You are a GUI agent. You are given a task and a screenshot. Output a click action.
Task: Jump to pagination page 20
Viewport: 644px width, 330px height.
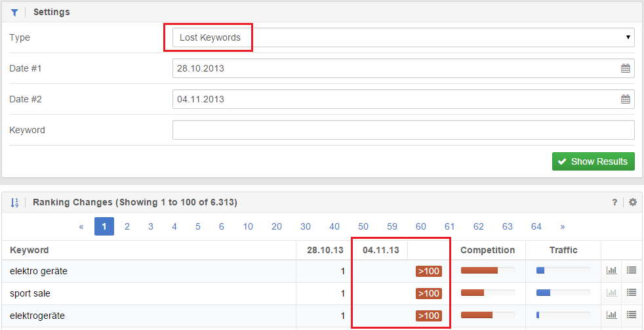point(276,226)
